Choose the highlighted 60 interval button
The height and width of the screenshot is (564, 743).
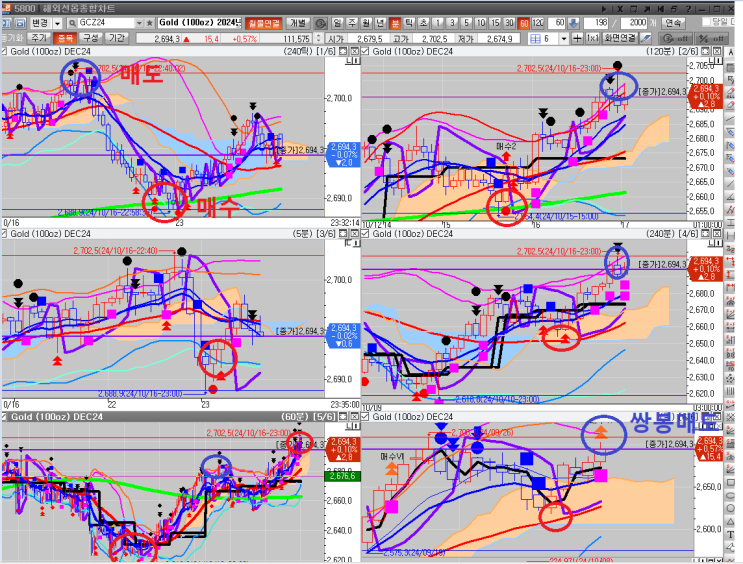pos(524,23)
